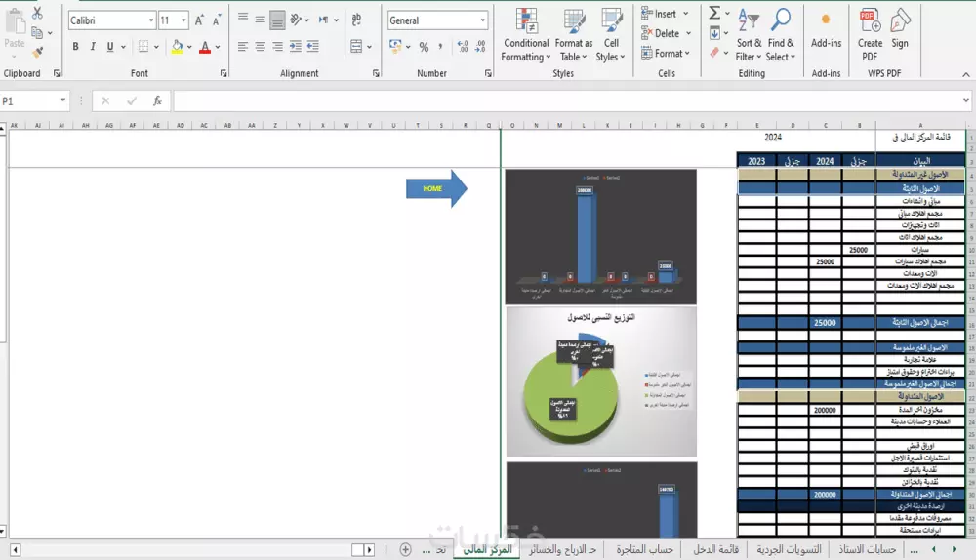Open the Cell Styles gallery
Screen dimensions: 976x560
point(611,35)
